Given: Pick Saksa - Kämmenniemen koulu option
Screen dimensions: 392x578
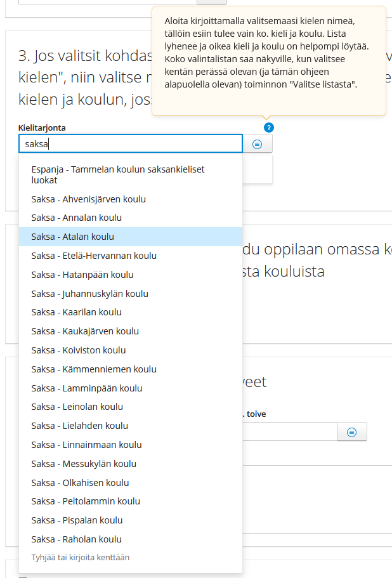Looking at the screenshot, I should click(x=94, y=369).
